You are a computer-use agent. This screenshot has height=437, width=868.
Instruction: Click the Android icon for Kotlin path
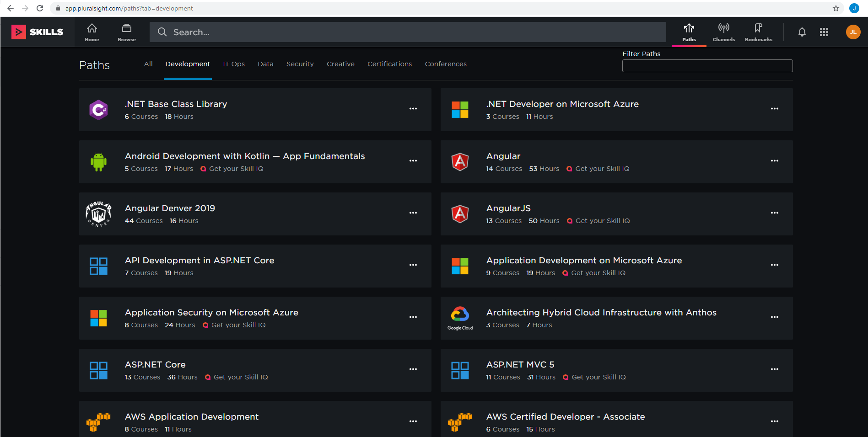[x=98, y=162]
